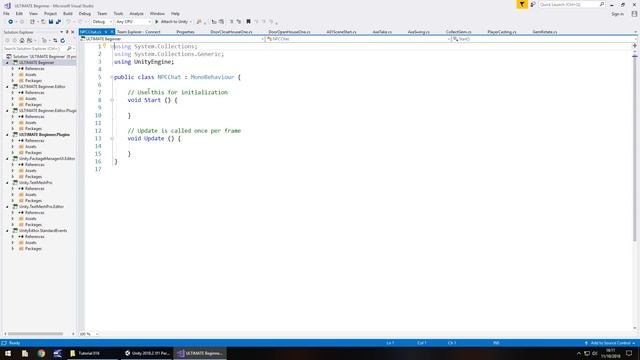Click Solution Explorer Sync with Active Document icon

pyautogui.click(x=55, y=40)
